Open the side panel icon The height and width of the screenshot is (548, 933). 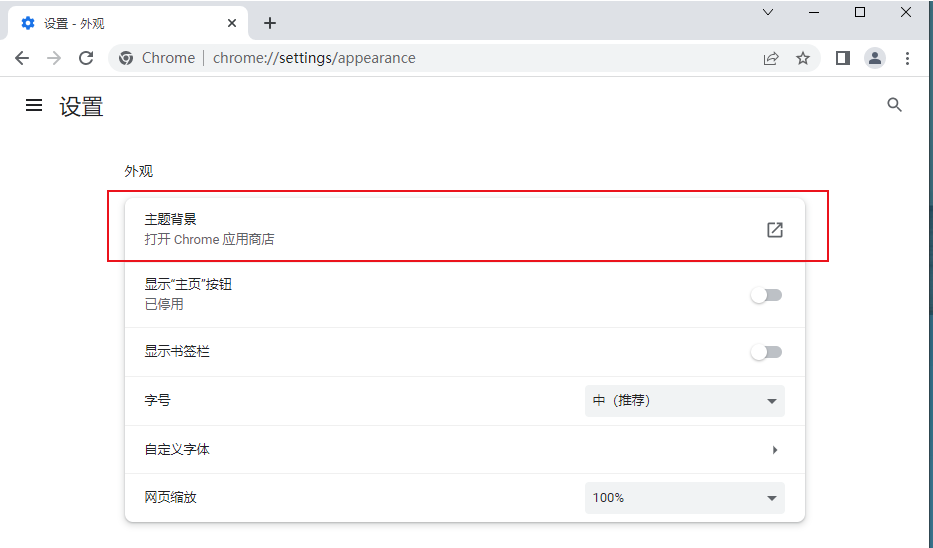pos(843,58)
